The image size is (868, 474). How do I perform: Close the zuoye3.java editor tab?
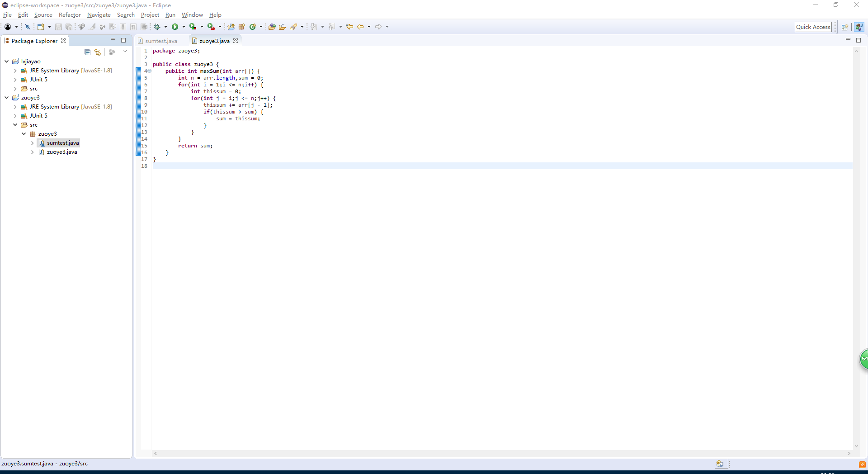(236, 41)
